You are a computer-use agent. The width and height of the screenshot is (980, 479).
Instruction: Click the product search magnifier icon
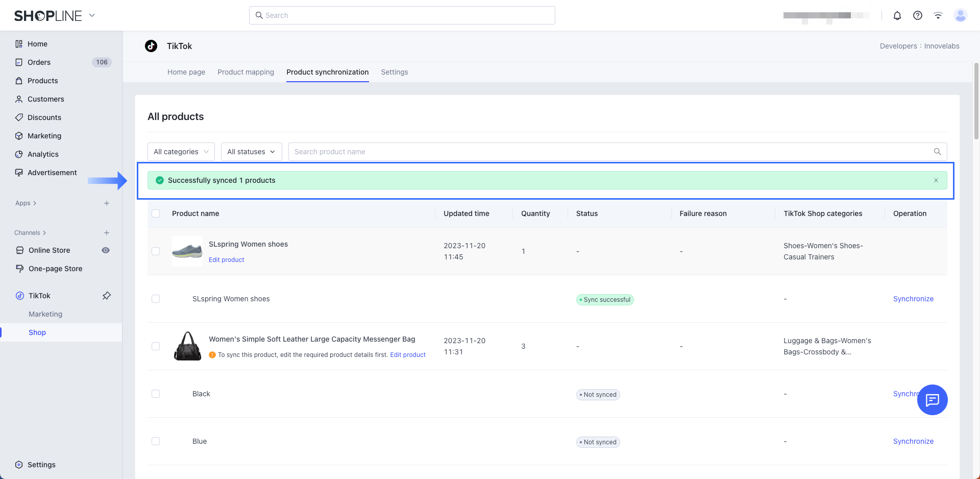(937, 152)
